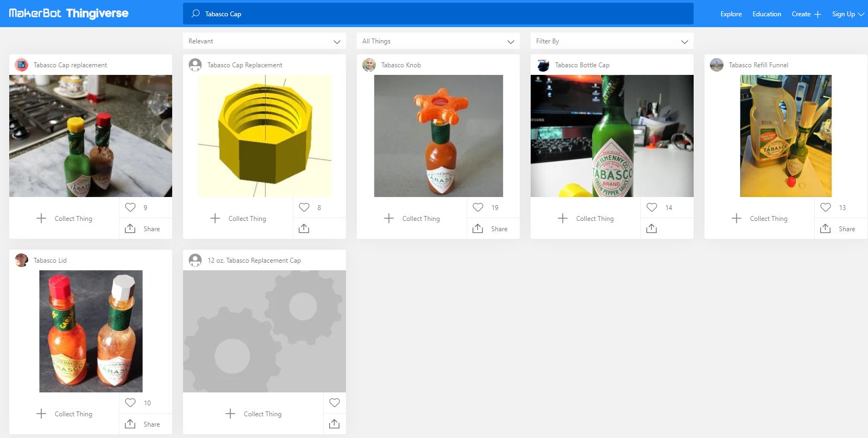Open the Tabasco Cap replacement title
Viewport: 868px width, 438px height.
click(x=70, y=65)
